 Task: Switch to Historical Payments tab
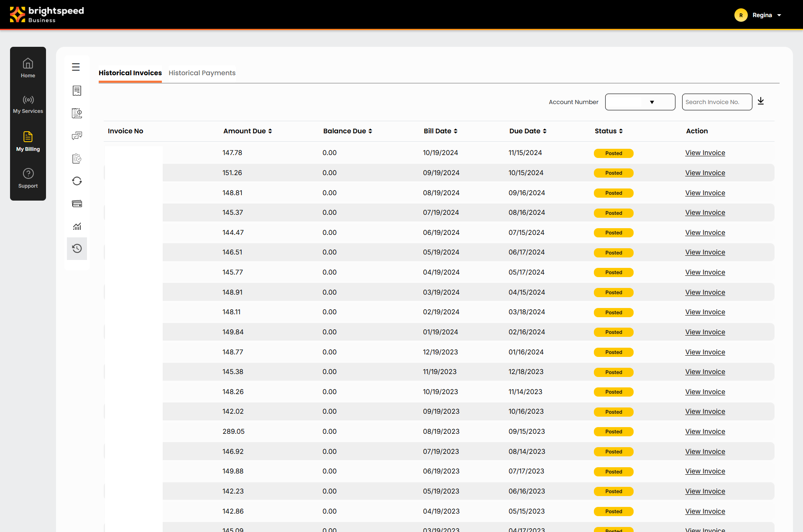[x=202, y=73]
